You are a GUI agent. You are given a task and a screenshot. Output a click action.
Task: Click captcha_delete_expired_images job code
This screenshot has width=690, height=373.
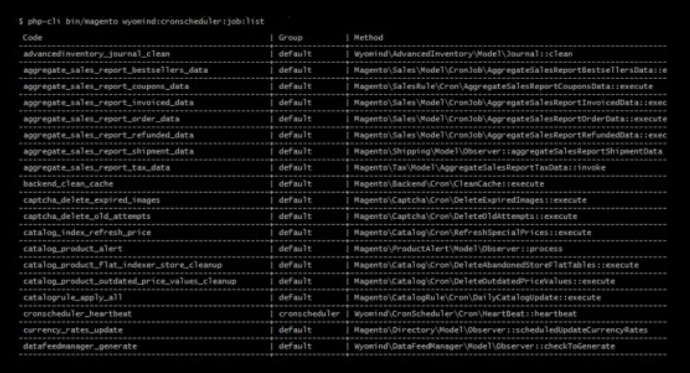92,200
